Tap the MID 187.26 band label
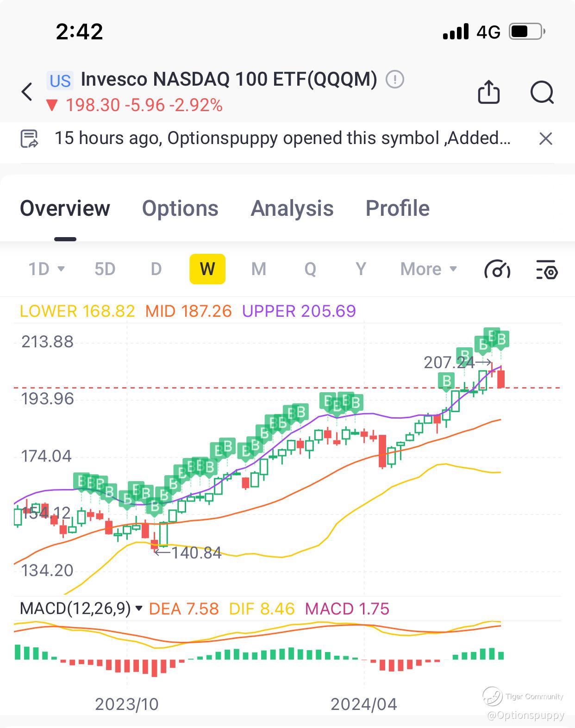Screen dimensions: 575x728 [x=188, y=311]
